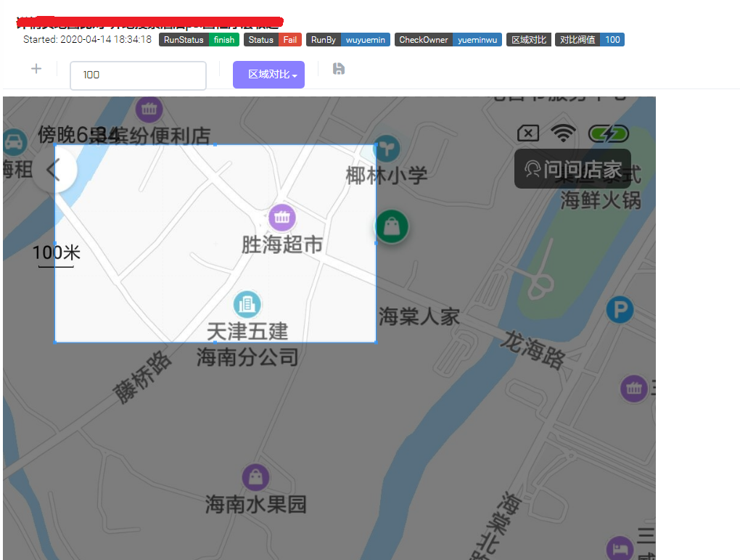
Task: Select the teal 天津五建 building marker
Action: pyautogui.click(x=247, y=304)
